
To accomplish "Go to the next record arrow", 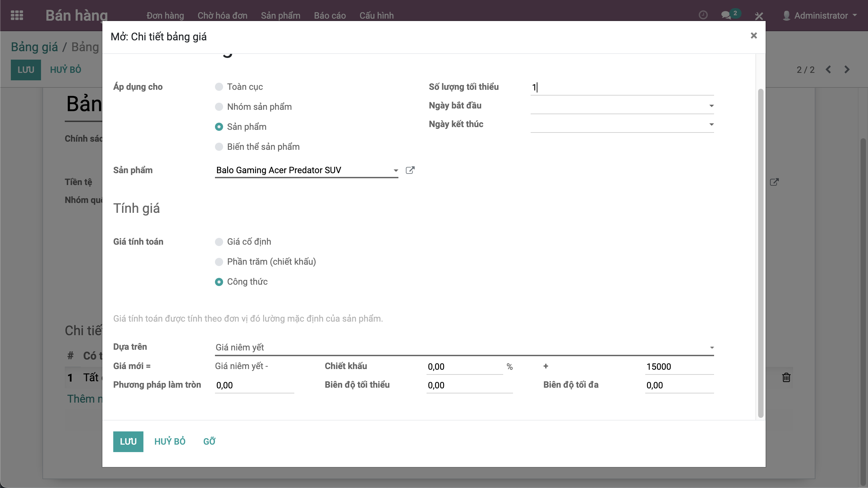I will (x=847, y=69).
